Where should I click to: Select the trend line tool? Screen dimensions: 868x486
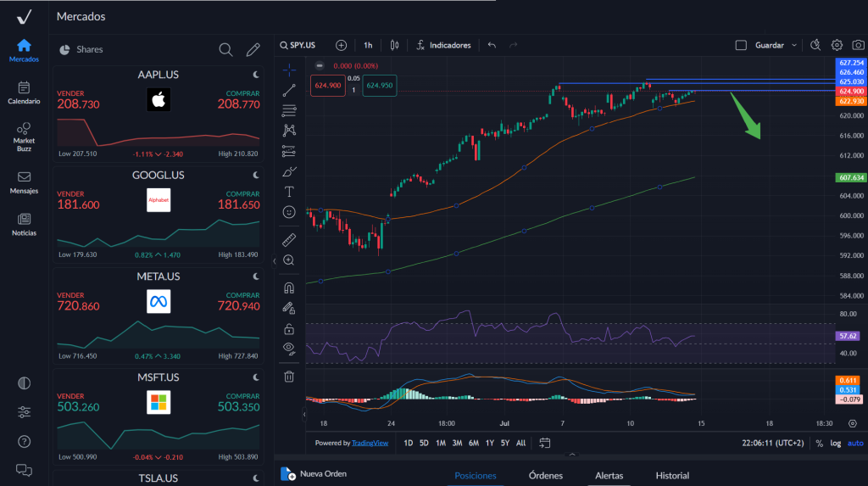coord(289,90)
